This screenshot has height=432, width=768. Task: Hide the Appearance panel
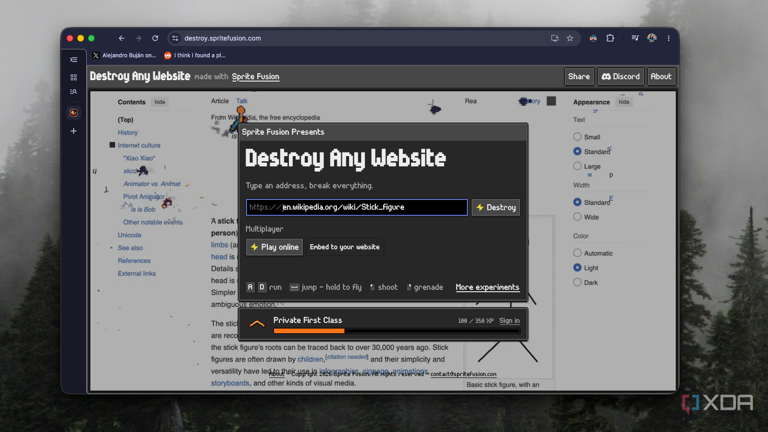(x=624, y=102)
